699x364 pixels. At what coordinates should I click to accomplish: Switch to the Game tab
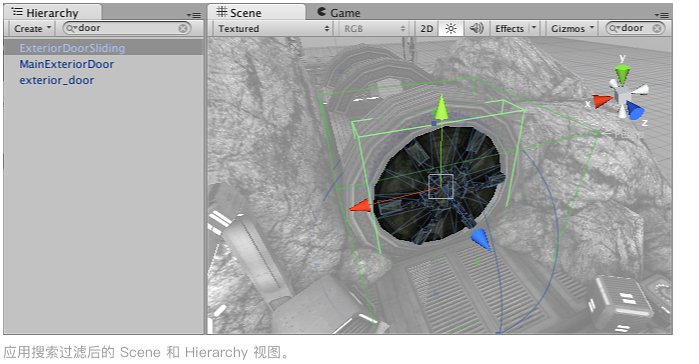(339, 12)
